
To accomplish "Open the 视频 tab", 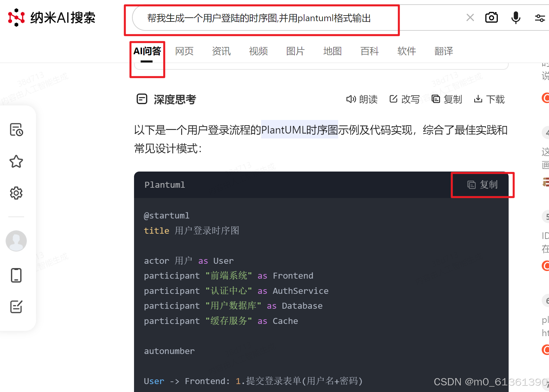I will 258,51.
